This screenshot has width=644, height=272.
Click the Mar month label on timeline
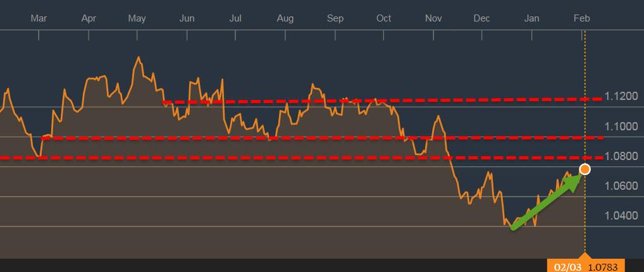tap(39, 18)
